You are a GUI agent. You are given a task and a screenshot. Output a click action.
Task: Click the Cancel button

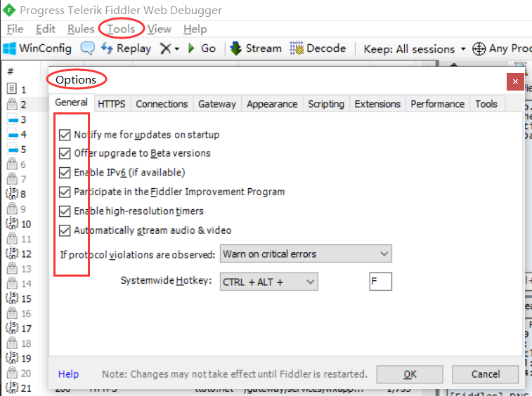pyautogui.click(x=486, y=374)
